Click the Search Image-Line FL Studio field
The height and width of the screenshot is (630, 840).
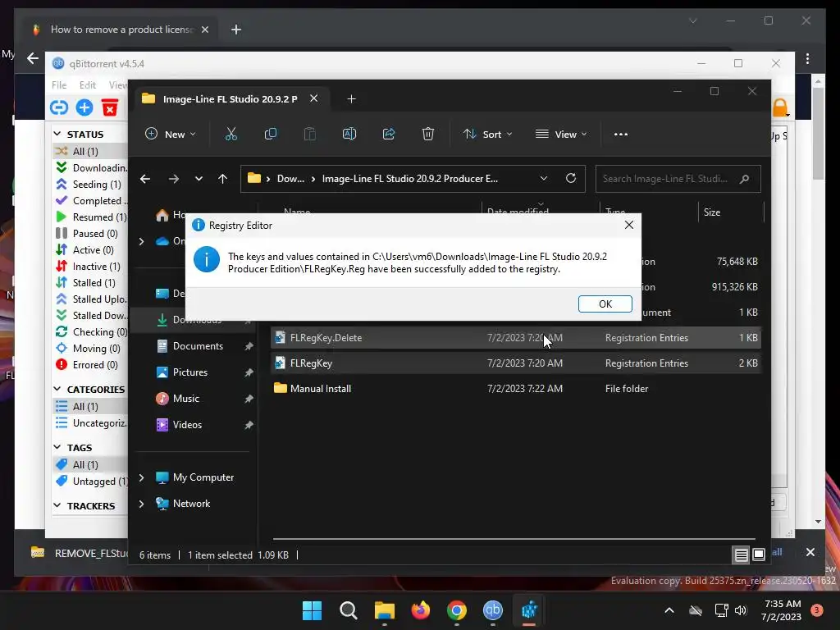[x=678, y=179]
